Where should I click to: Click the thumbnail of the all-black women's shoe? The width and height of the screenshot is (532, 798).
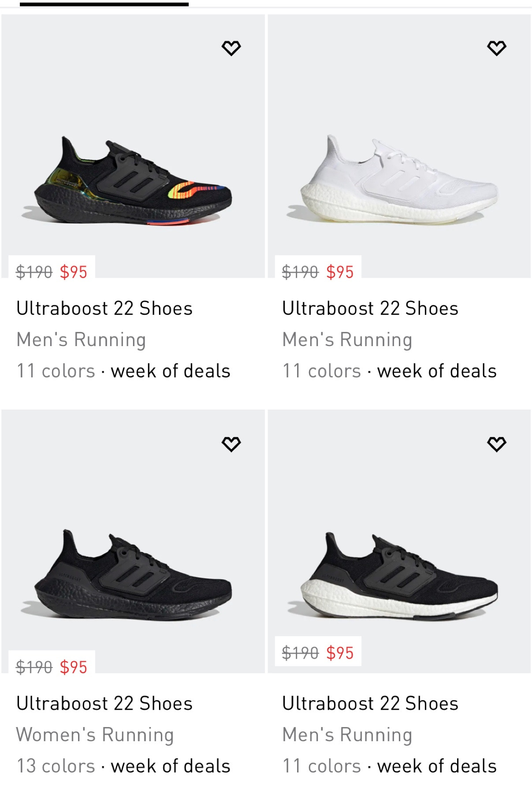click(x=132, y=573)
